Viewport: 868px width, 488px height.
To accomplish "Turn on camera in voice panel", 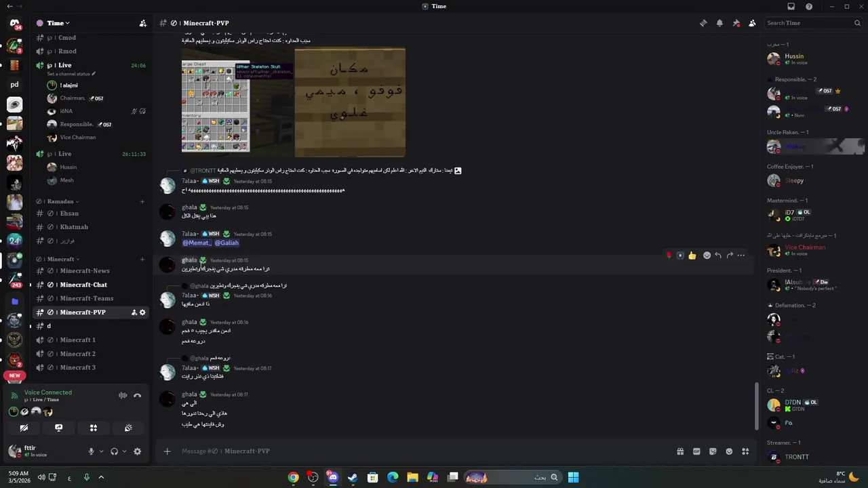I will 24,428.
